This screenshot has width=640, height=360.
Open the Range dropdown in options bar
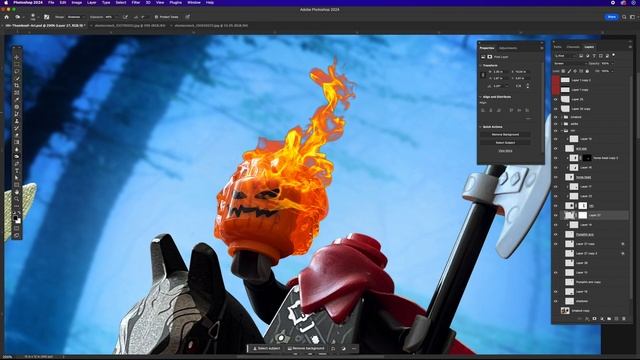coord(76,17)
